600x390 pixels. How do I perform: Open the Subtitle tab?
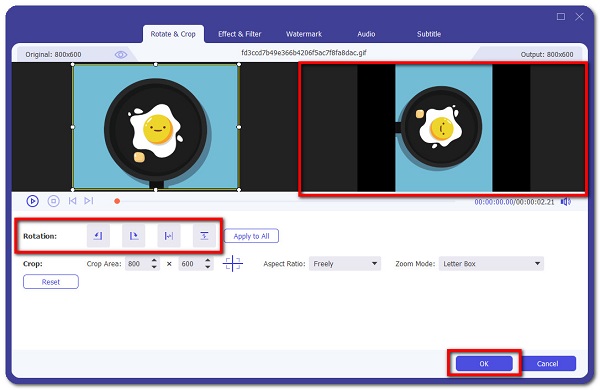[x=429, y=34]
